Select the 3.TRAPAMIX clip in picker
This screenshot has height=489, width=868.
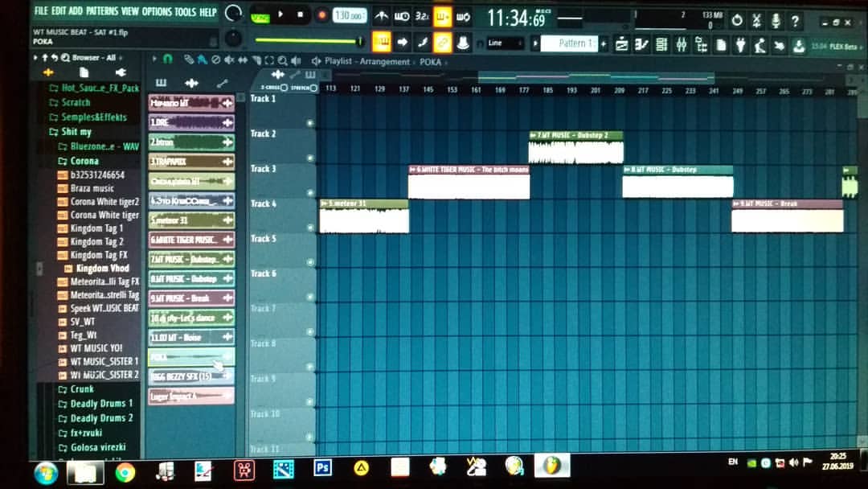click(191, 162)
